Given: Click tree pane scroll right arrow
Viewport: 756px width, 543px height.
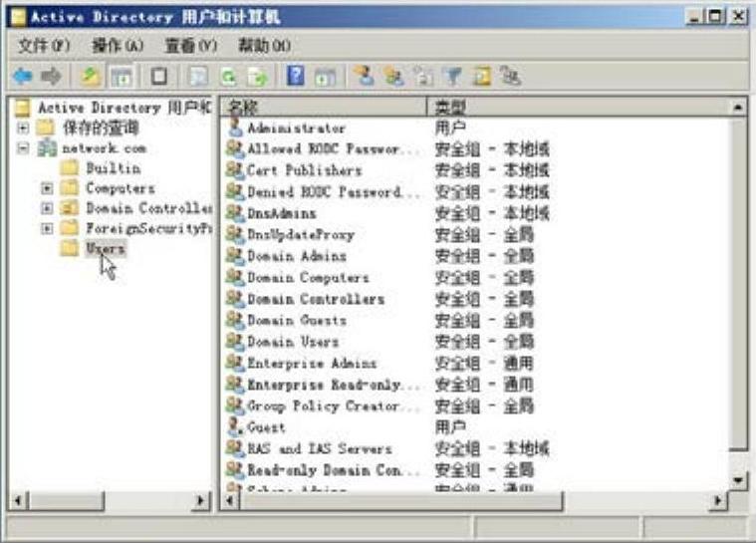Looking at the screenshot, I should [200, 501].
